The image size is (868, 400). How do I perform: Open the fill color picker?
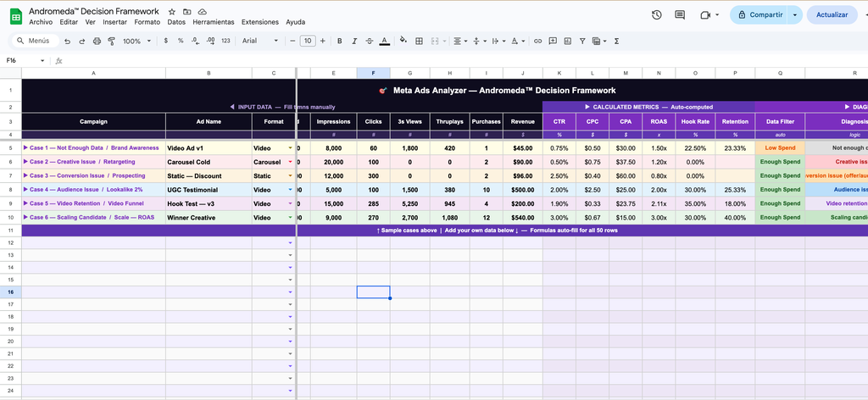pyautogui.click(x=403, y=41)
